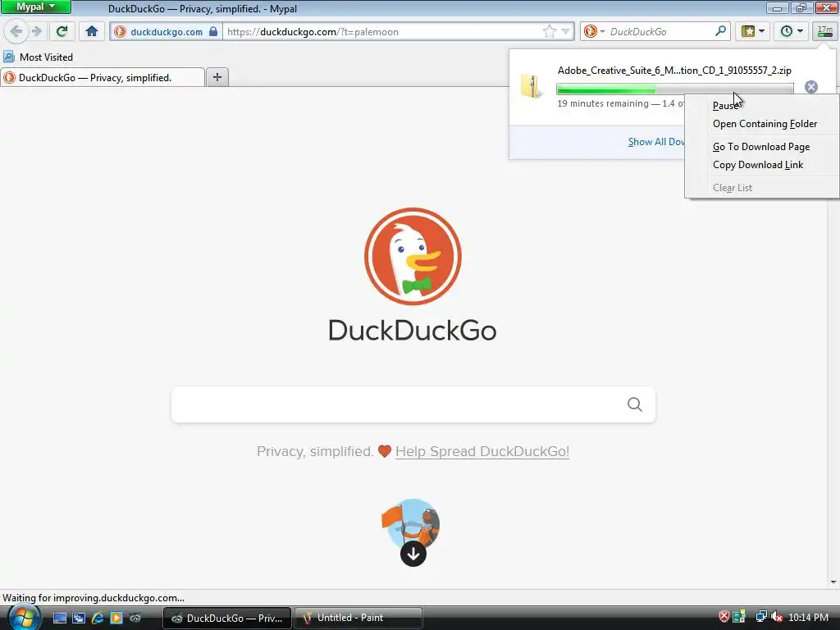
Task: Expand the Bookmarks button dropdown arrow
Action: [x=762, y=31]
